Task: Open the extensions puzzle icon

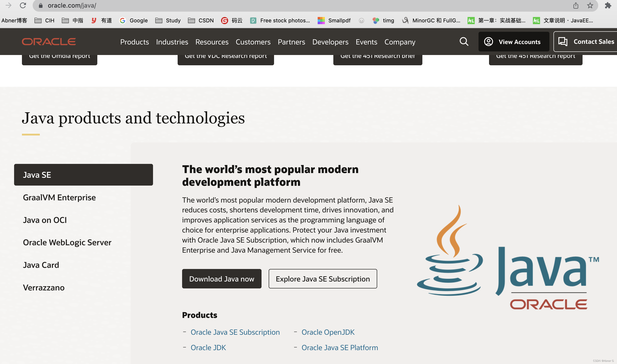Action: point(608,5)
